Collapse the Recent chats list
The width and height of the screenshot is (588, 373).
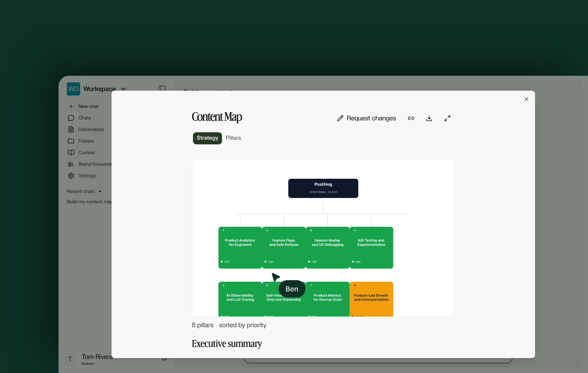coord(100,191)
